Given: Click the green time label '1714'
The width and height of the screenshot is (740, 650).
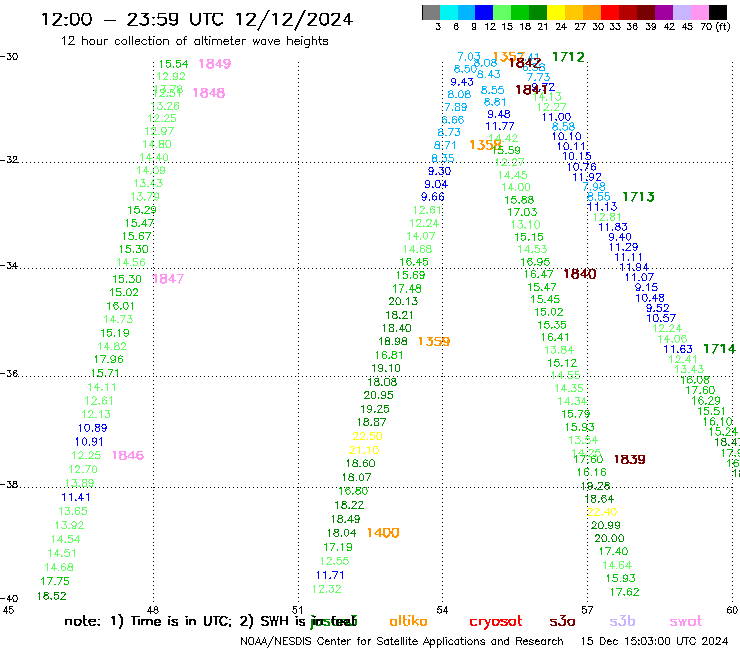Looking at the screenshot, I should click(x=719, y=349).
